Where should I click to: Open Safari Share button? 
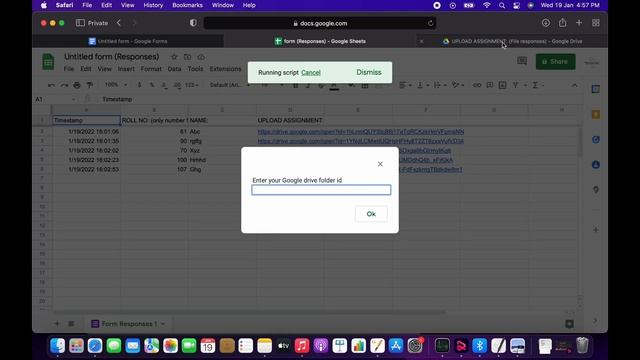coord(562,23)
